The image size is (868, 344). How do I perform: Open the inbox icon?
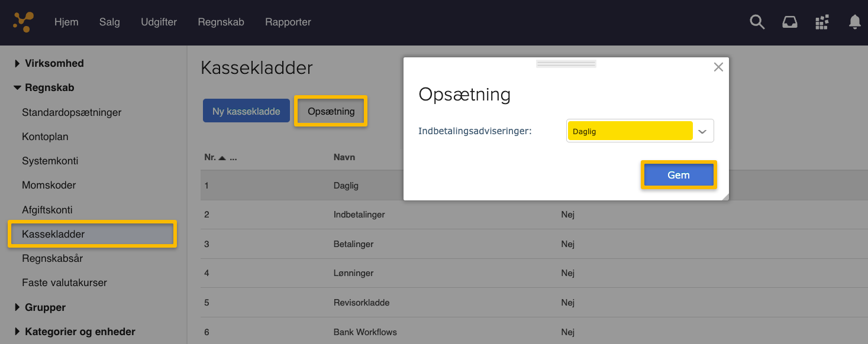(x=789, y=22)
